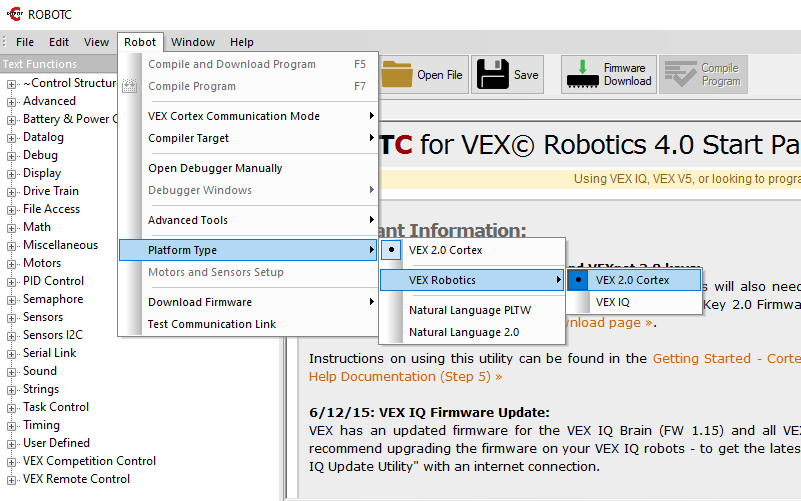This screenshot has width=801, height=501.
Task: Open the Compiler Target submenu
Action: (x=248, y=138)
